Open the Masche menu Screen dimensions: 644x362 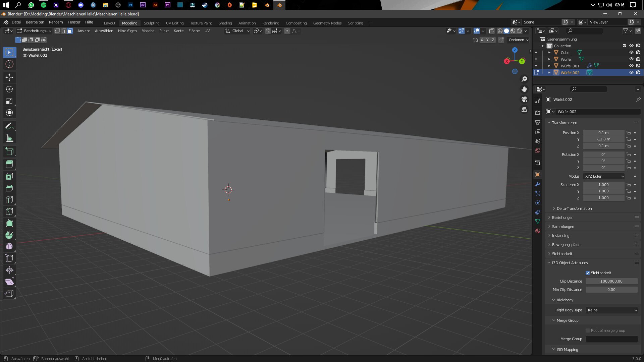point(148,31)
